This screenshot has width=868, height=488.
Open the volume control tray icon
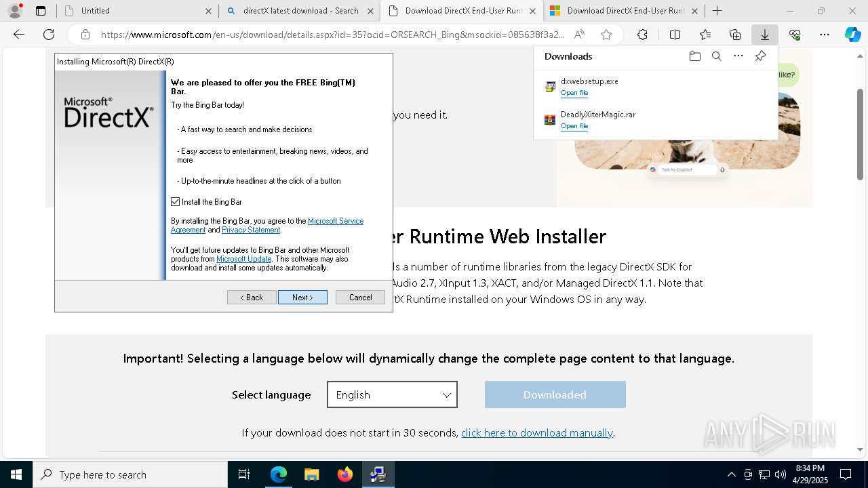tap(781, 474)
